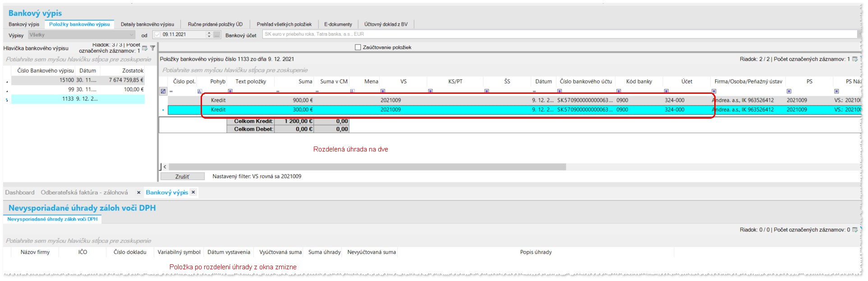Switch to the Bankový výpis sub-tab
Screen dimensions: 868x281
(24, 24)
